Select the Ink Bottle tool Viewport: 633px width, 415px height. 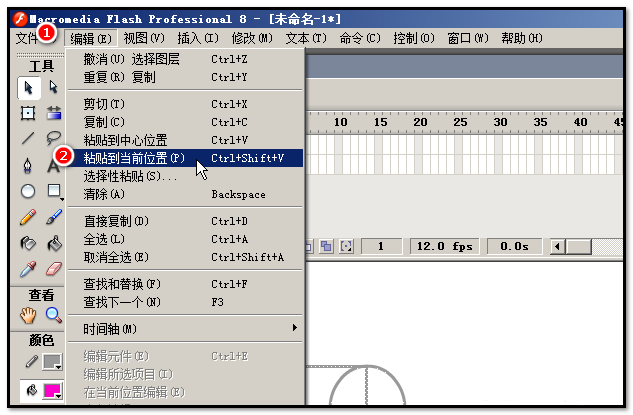pos(28,243)
